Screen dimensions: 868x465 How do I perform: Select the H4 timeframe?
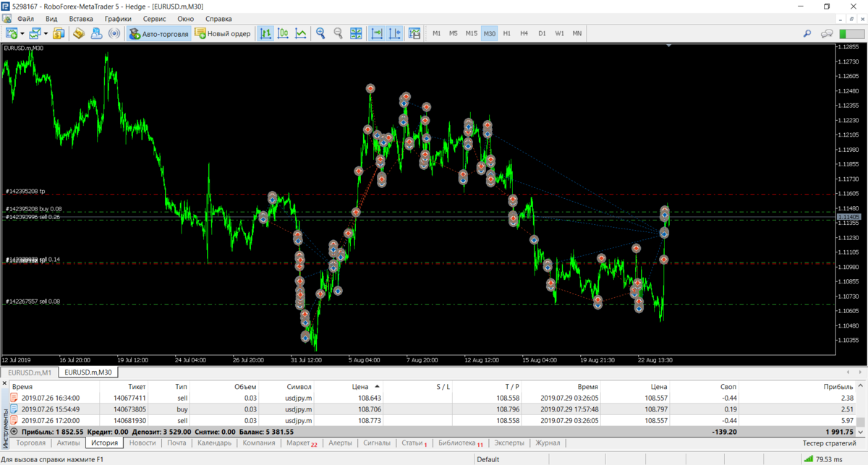tap(524, 33)
